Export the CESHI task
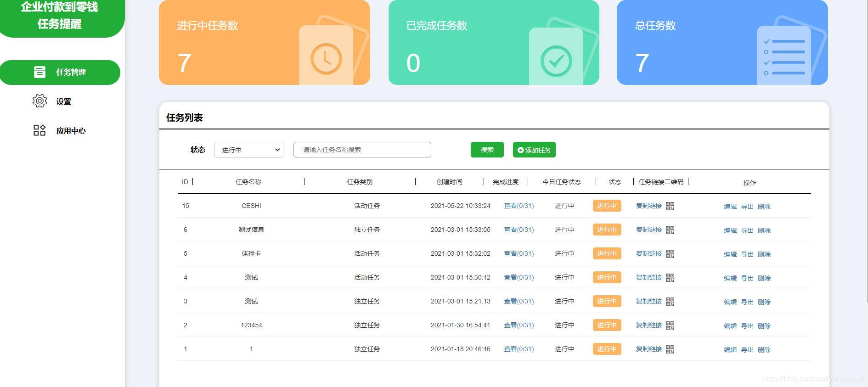The width and height of the screenshot is (868, 387). coord(747,207)
